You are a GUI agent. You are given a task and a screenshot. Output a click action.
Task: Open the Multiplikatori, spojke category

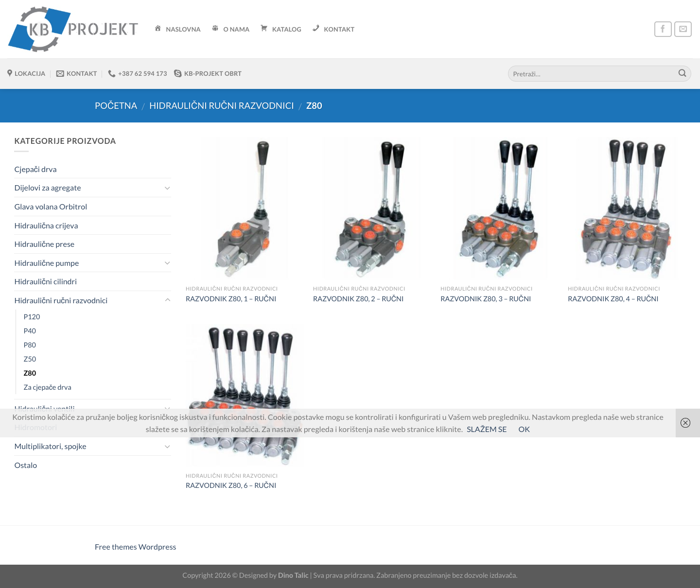50,446
